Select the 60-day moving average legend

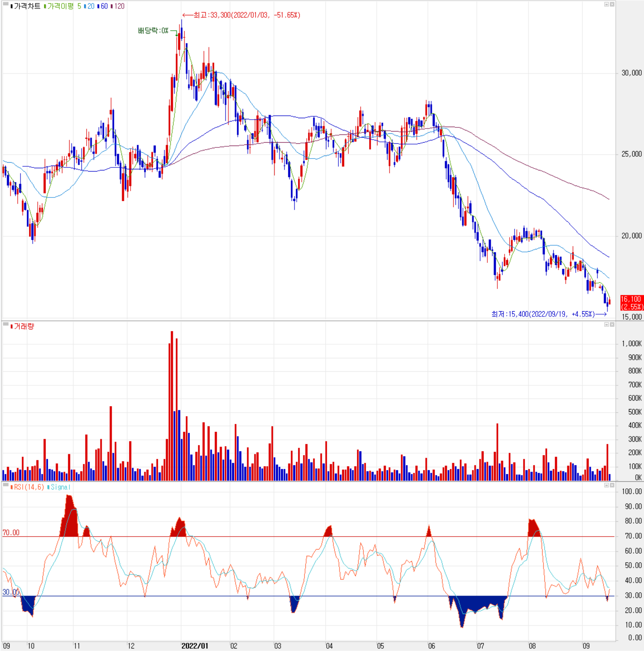(x=103, y=6)
